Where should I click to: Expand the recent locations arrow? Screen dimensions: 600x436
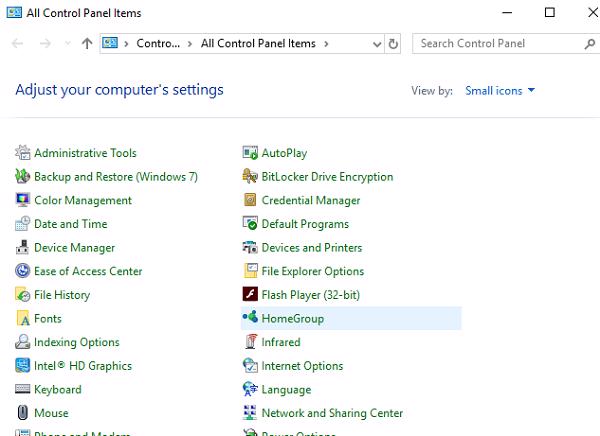68,44
